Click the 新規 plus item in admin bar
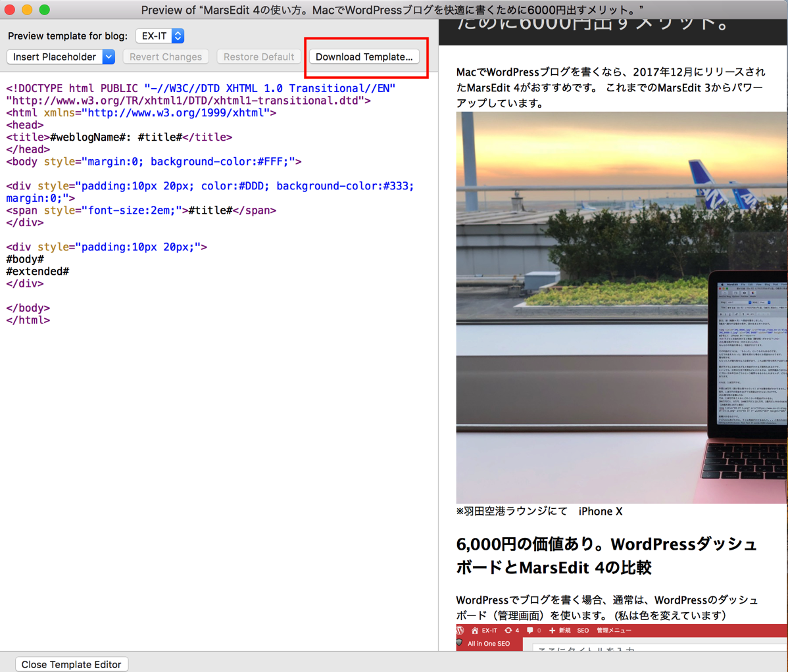Image resolution: width=788 pixels, height=672 pixels. click(x=559, y=631)
